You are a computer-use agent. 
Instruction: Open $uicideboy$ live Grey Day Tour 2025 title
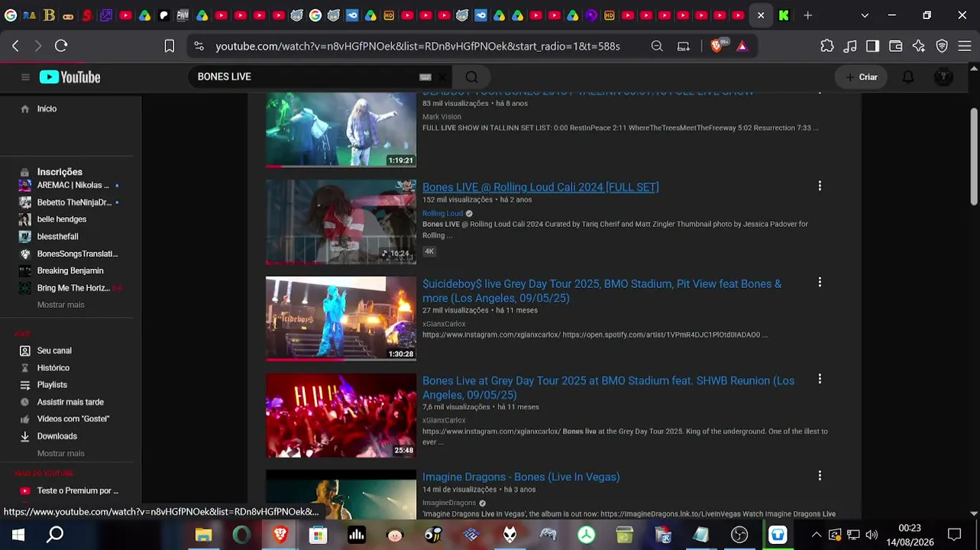pyautogui.click(x=602, y=291)
